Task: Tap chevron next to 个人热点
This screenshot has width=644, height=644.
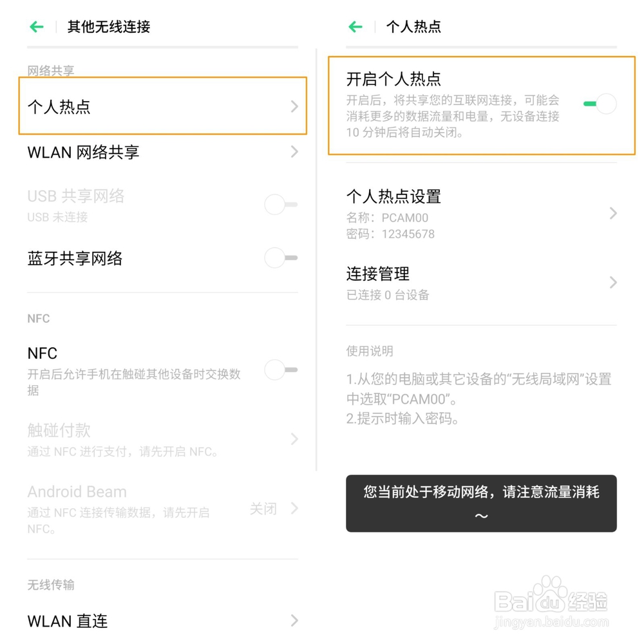Action: coord(294,106)
